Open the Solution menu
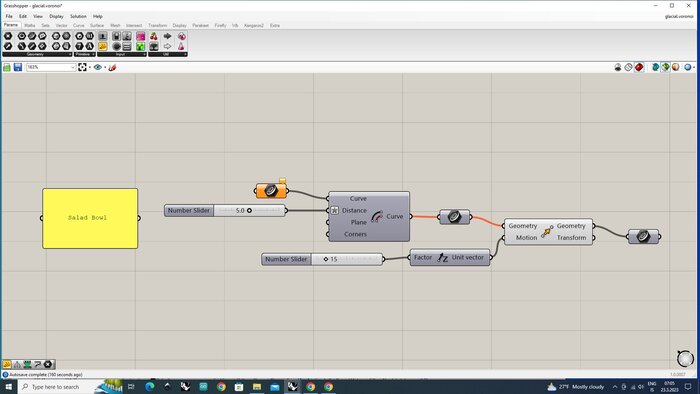Image resolution: width=700 pixels, height=394 pixels. coord(78,17)
